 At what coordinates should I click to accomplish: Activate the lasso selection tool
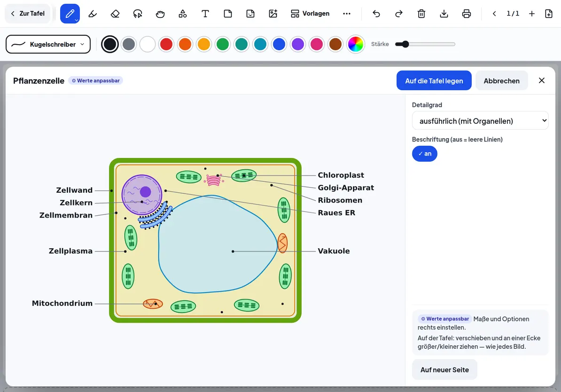138,14
